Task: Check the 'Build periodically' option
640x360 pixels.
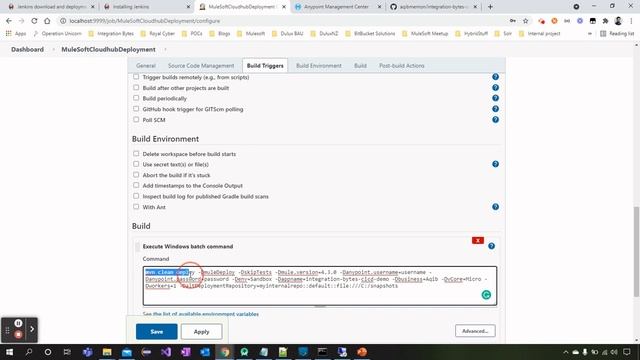Action: (x=136, y=98)
